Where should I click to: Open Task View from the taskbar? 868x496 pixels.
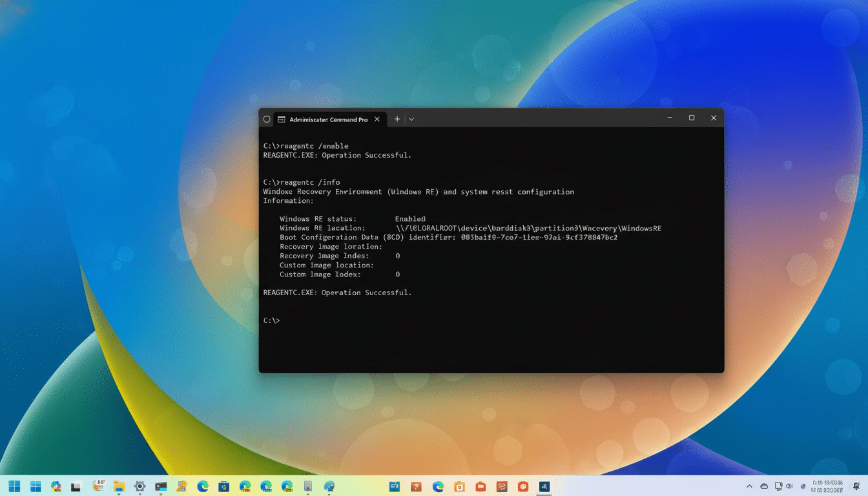coord(76,486)
